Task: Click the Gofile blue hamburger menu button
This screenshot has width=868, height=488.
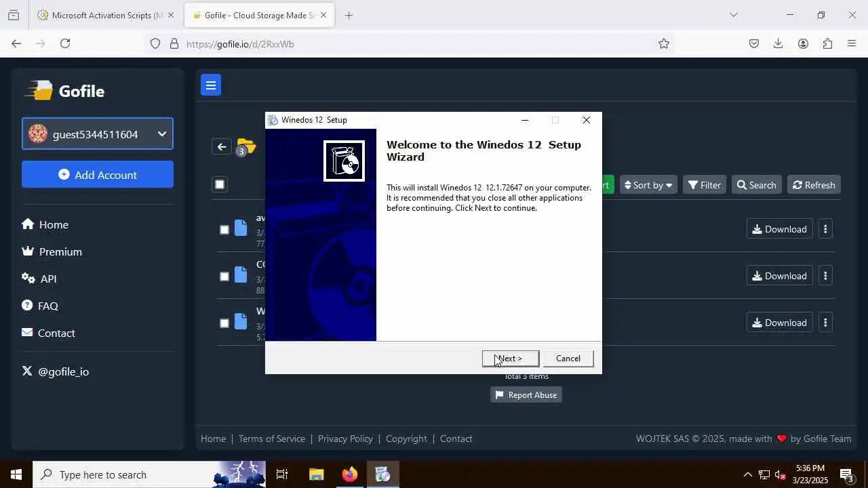Action: 211,85
